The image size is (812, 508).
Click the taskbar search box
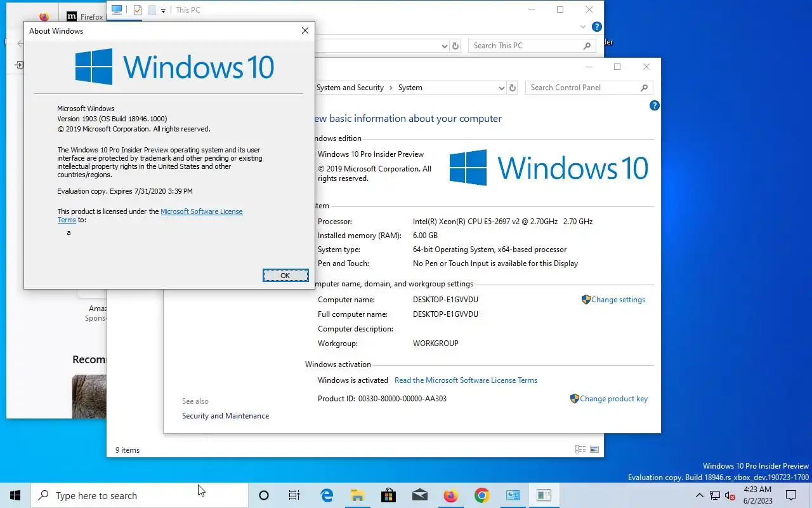tap(140, 495)
